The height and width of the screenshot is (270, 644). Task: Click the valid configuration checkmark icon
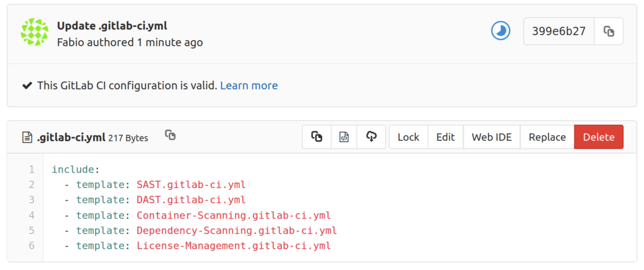click(x=27, y=85)
